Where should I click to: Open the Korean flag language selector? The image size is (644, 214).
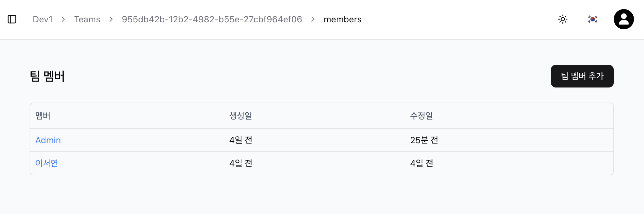pos(592,19)
